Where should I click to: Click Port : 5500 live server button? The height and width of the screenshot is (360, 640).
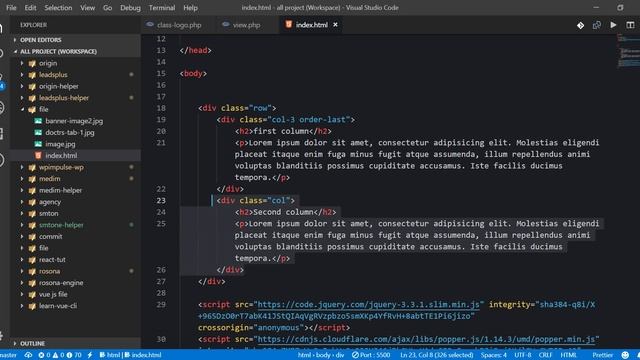point(371,355)
